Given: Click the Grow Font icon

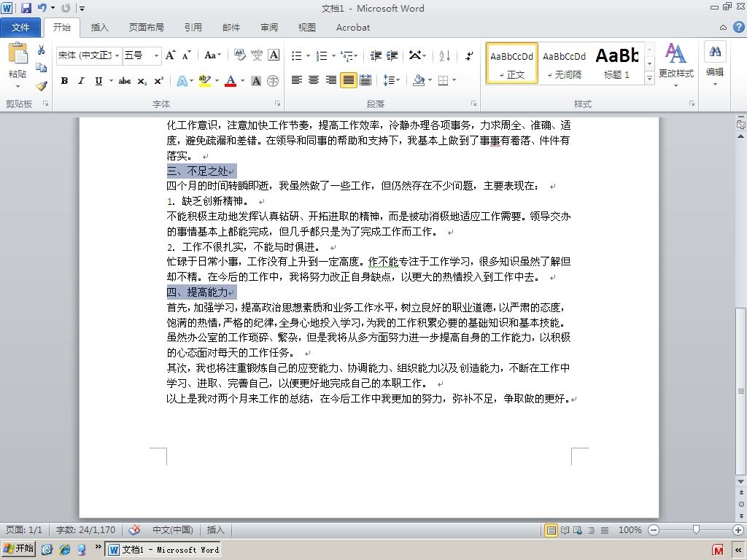Looking at the screenshot, I should (170, 55).
